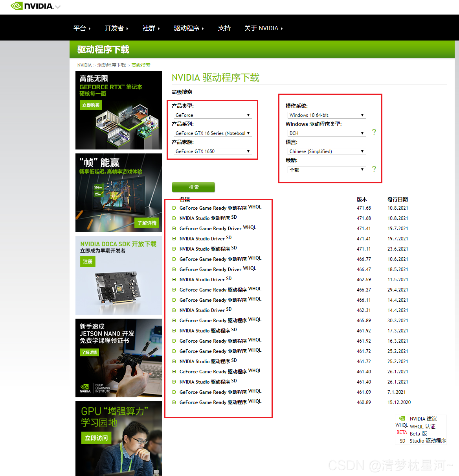This screenshot has width=459, height=476.
Task: Open the 社群 menu
Action: tap(151, 28)
